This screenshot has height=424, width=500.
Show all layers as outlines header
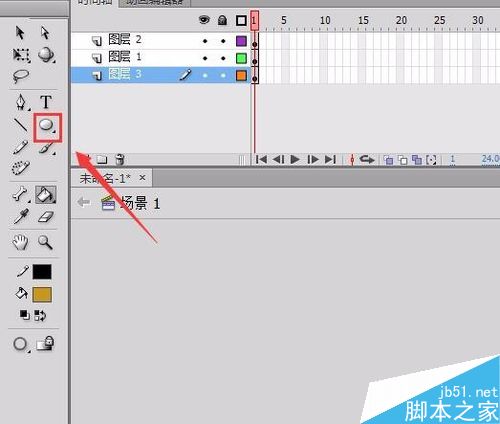pos(241,21)
